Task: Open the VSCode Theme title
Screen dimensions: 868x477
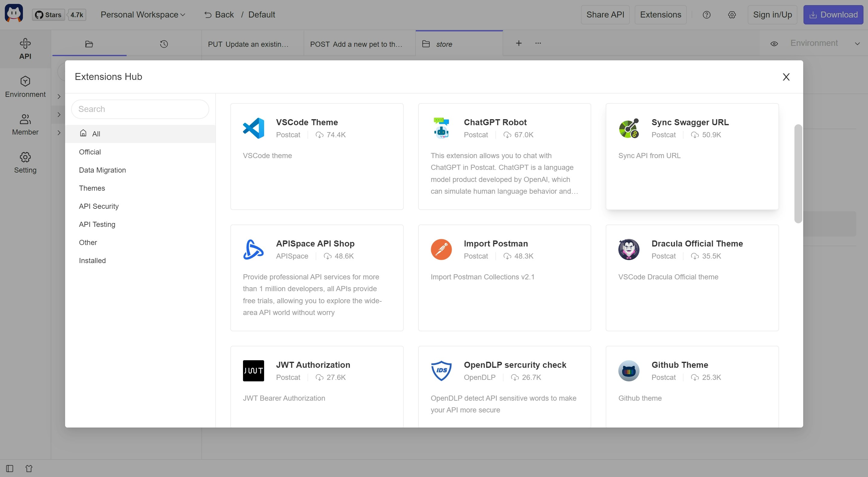Action: (307, 122)
